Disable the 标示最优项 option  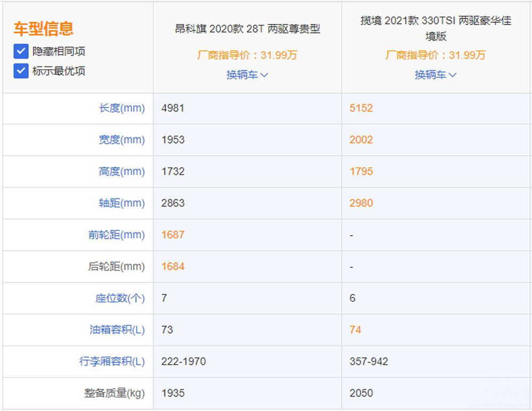[x=20, y=70]
